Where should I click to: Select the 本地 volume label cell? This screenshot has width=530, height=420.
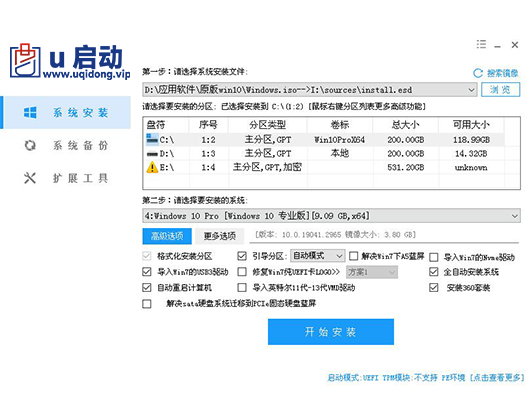pos(340,153)
